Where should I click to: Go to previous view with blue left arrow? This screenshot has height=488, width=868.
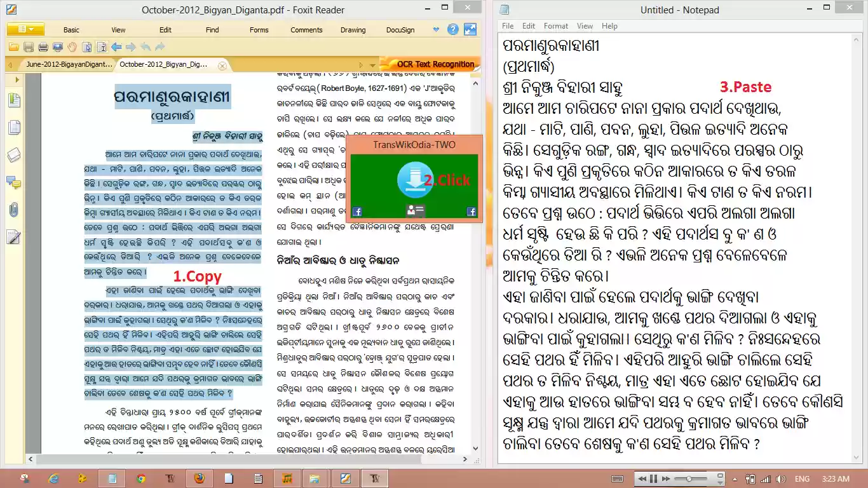point(116,47)
